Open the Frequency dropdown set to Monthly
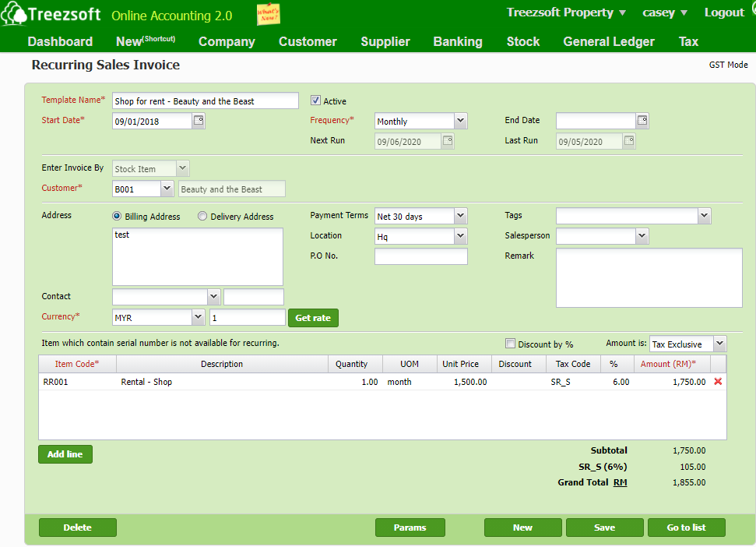Screen dimensions: 756x547 click(459, 121)
